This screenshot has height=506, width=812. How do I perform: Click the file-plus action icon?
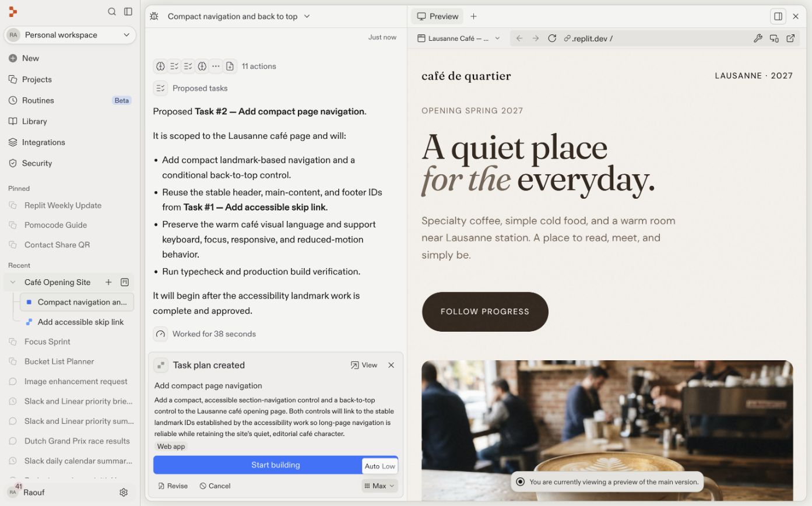(230, 66)
